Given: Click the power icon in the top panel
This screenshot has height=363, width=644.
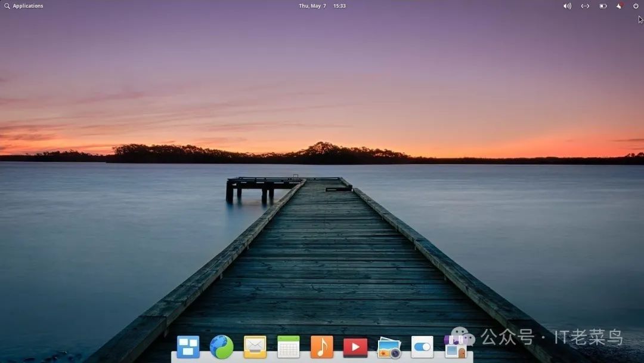Looking at the screenshot, I should 636,5.
